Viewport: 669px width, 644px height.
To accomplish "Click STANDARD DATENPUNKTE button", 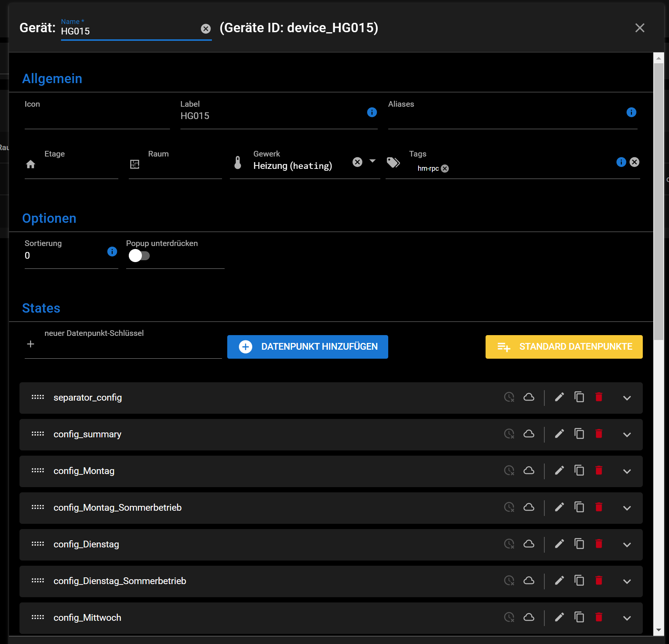I will point(564,347).
